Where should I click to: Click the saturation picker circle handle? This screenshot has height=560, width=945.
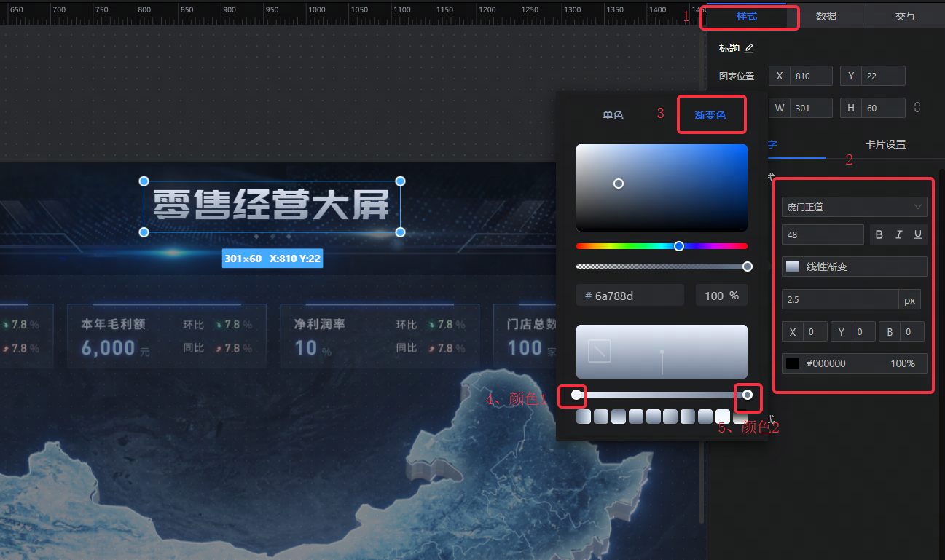619,184
